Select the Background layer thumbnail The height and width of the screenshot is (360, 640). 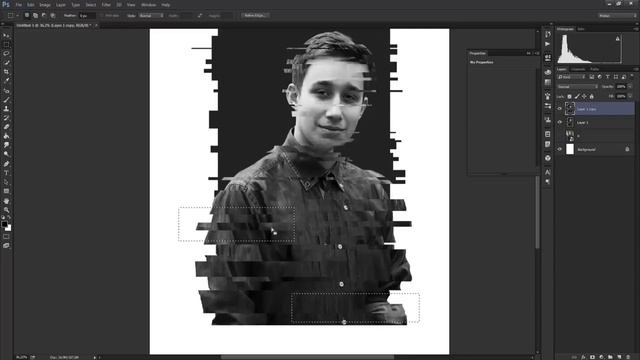570,149
